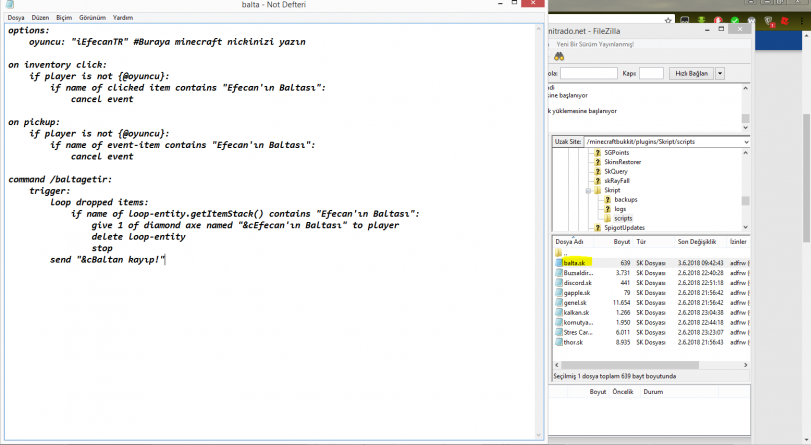Select the SkQuery folder icon in tree
Screen dimensions: 811x445
pyautogui.click(x=597, y=171)
